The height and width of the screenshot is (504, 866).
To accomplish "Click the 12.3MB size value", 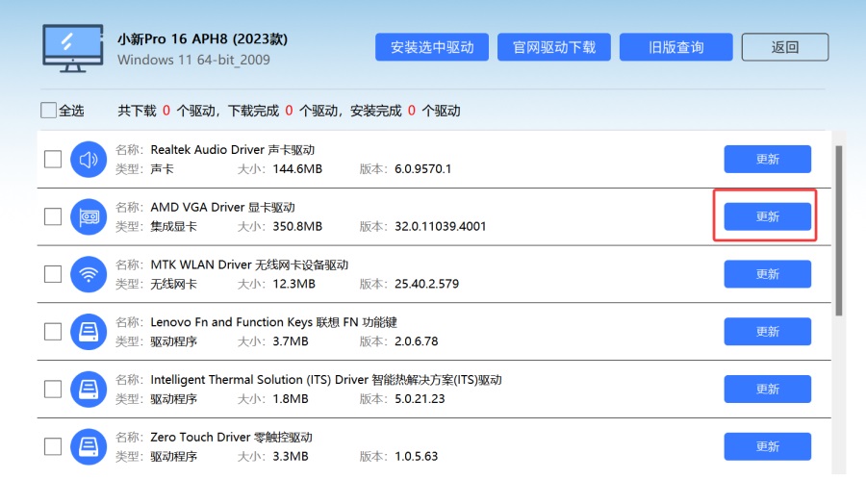I will coord(293,284).
